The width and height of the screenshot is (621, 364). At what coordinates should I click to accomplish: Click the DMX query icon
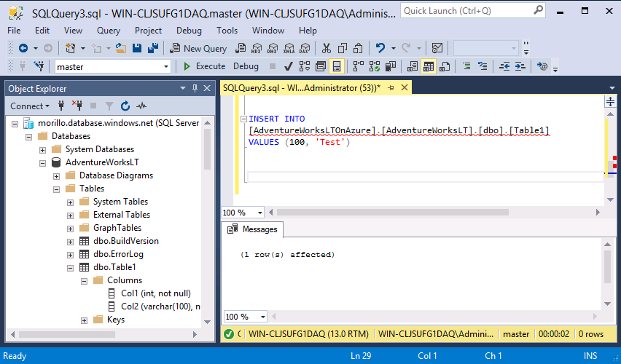pos(273,48)
